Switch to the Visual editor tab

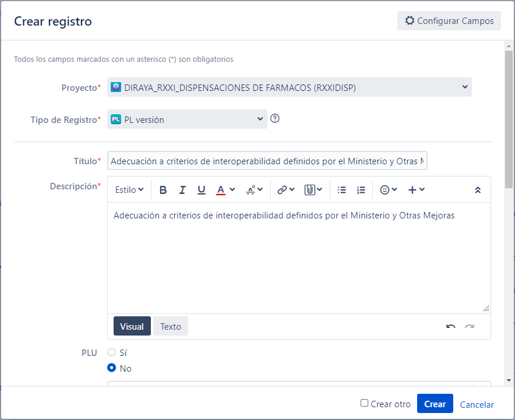[x=132, y=326]
